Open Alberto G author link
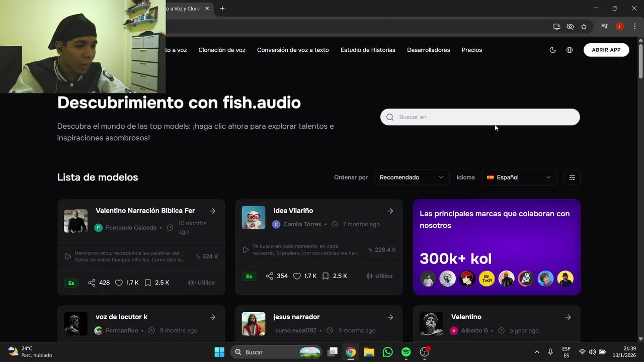 tap(474, 330)
